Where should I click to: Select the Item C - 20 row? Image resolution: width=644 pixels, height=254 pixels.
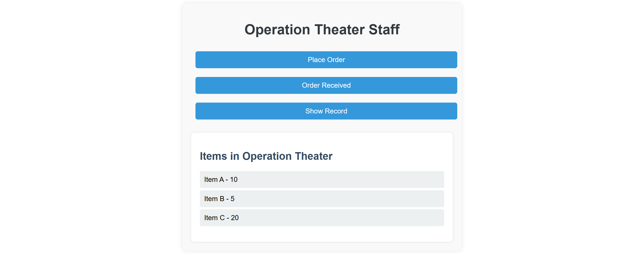322,218
